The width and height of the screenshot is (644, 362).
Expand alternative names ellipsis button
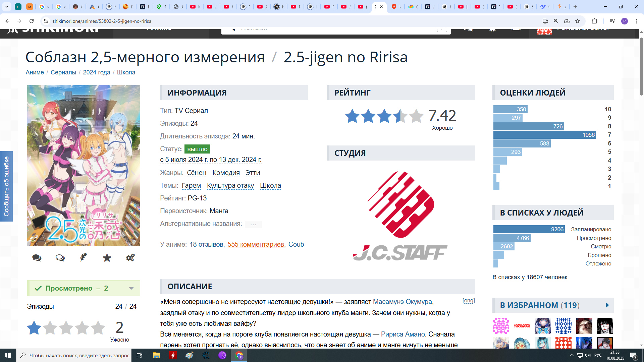pyautogui.click(x=253, y=224)
